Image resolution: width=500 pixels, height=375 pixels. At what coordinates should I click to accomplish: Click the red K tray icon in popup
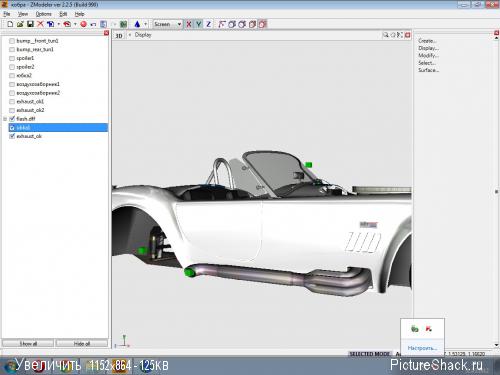coord(429,329)
